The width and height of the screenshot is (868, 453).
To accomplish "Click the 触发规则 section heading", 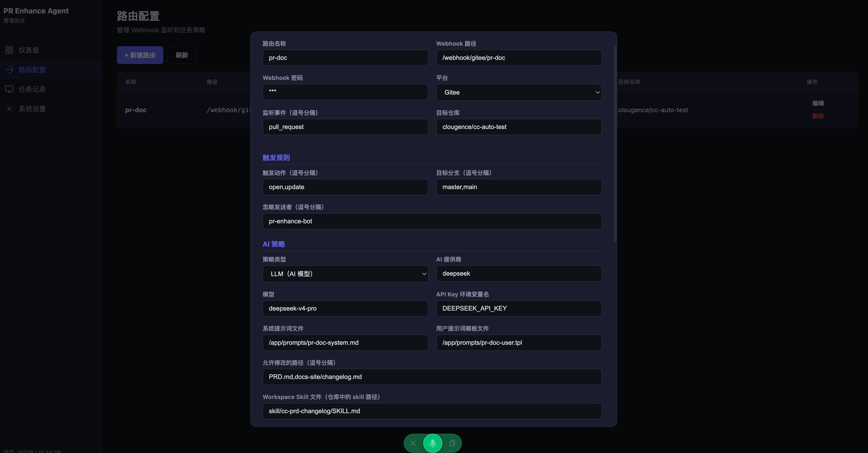I will (x=276, y=158).
